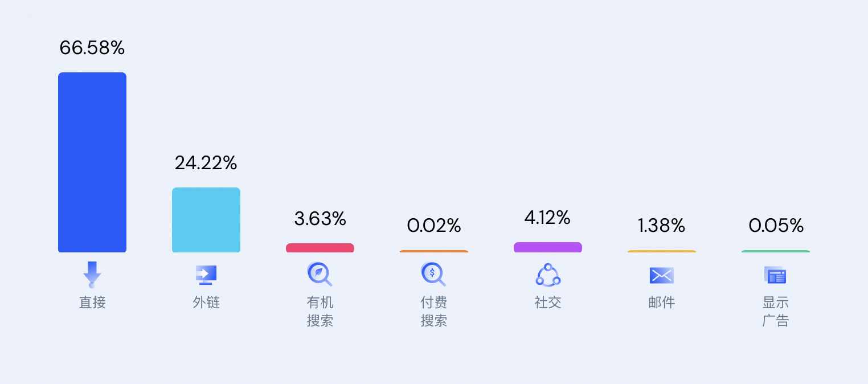Select the organic search leaf magnifier icon

320,275
